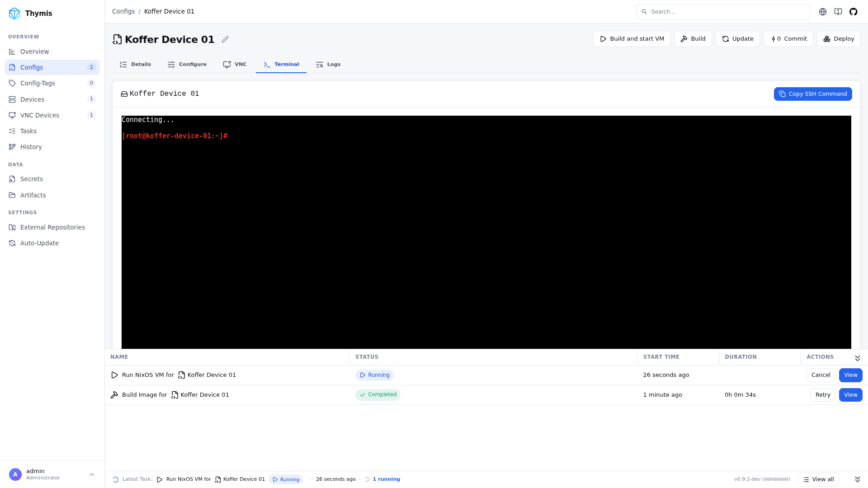Cancel the Run NixOS VM task
The height and width of the screenshot is (488, 868).
(x=821, y=375)
